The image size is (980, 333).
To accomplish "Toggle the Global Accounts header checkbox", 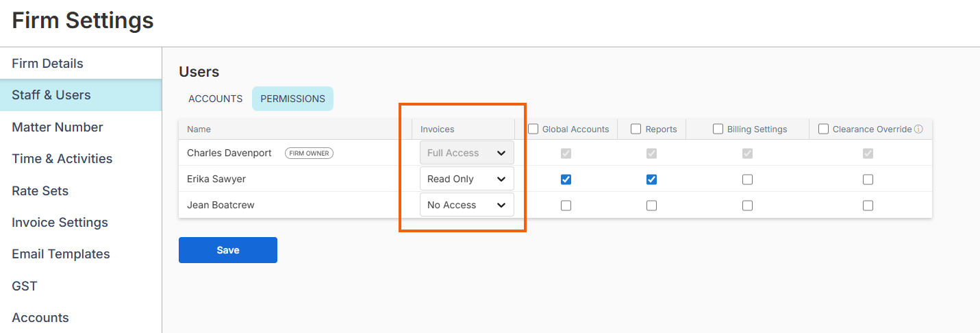I will click(x=533, y=129).
